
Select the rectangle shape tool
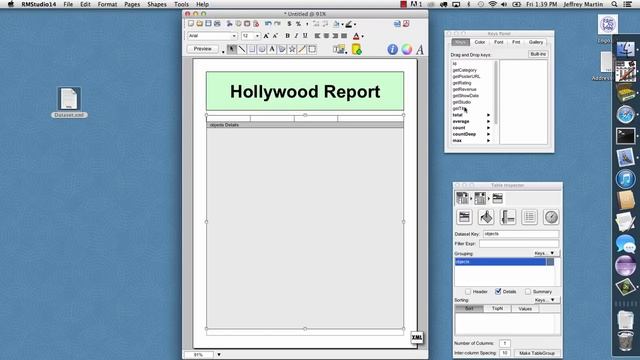tap(252, 49)
